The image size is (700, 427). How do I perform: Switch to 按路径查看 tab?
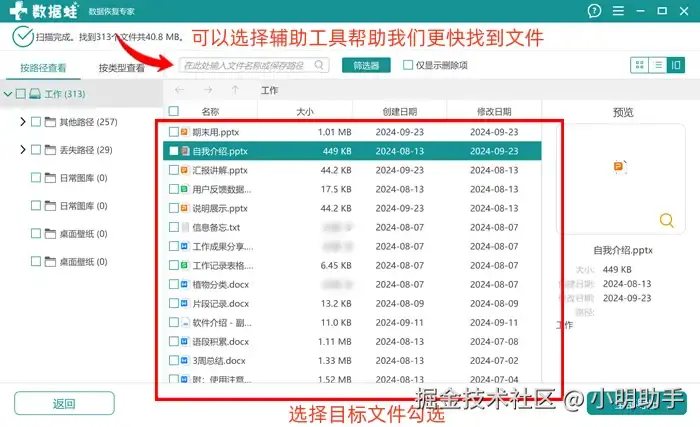pyautogui.click(x=43, y=68)
